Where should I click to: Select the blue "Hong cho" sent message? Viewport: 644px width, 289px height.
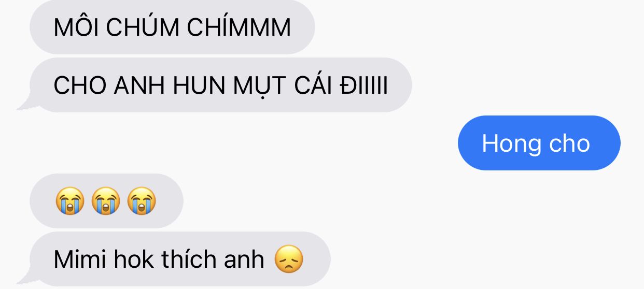(x=539, y=143)
